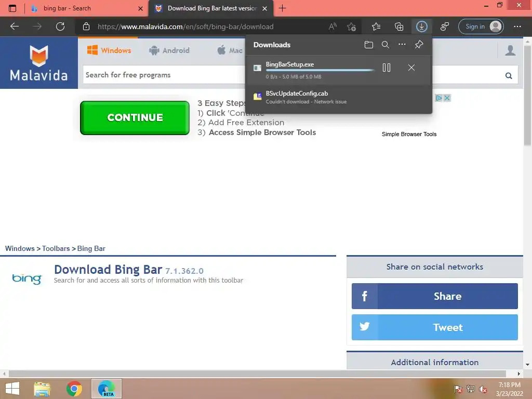Click the address bar URL
Image resolution: width=532 pixels, height=399 pixels.
(185, 26)
